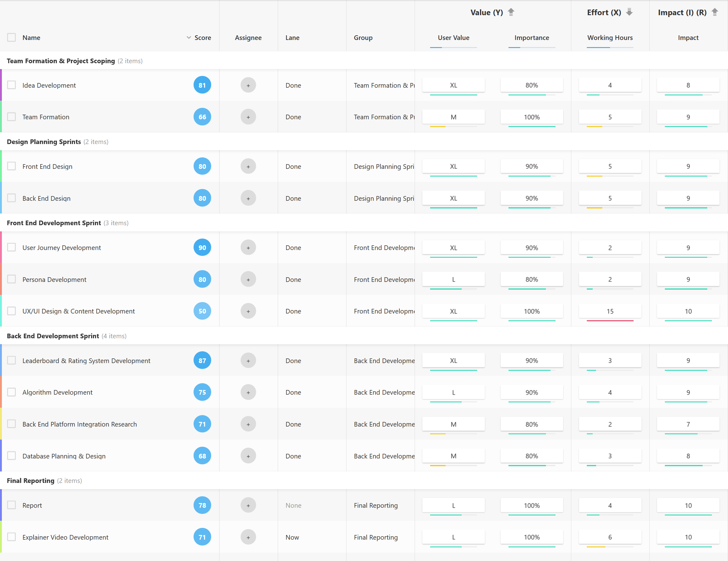Edit Impact value for Database Planning & Design
Viewport: 728px width, 561px height.
click(x=688, y=456)
